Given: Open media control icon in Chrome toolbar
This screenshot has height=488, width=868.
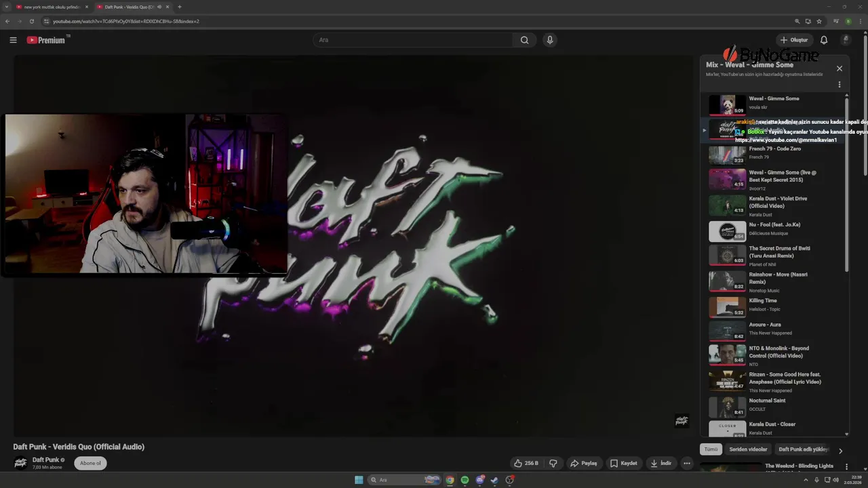Looking at the screenshot, I should coord(835,21).
